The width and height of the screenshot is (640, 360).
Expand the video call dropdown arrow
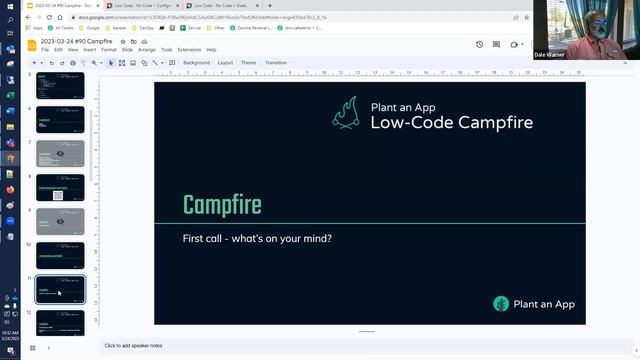coord(522,44)
